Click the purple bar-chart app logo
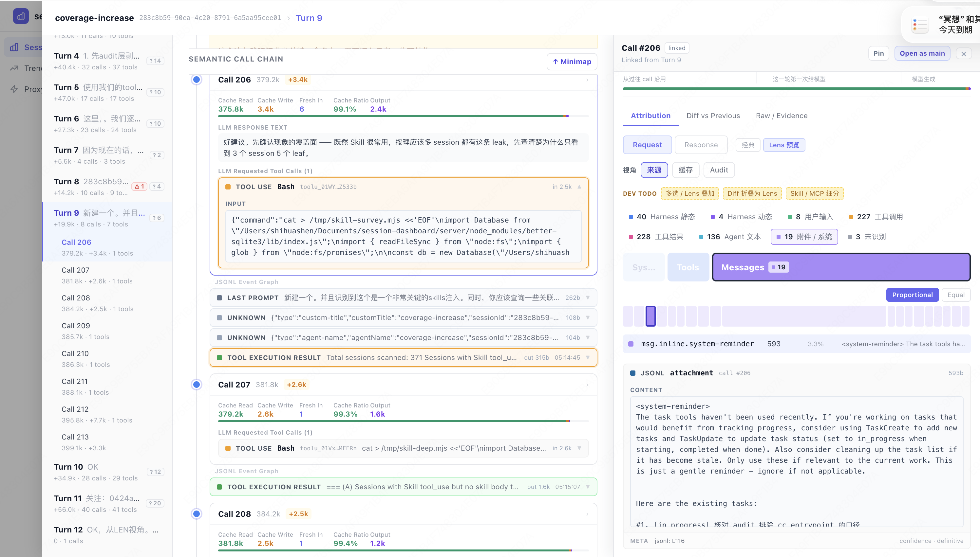 coord(21,16)
